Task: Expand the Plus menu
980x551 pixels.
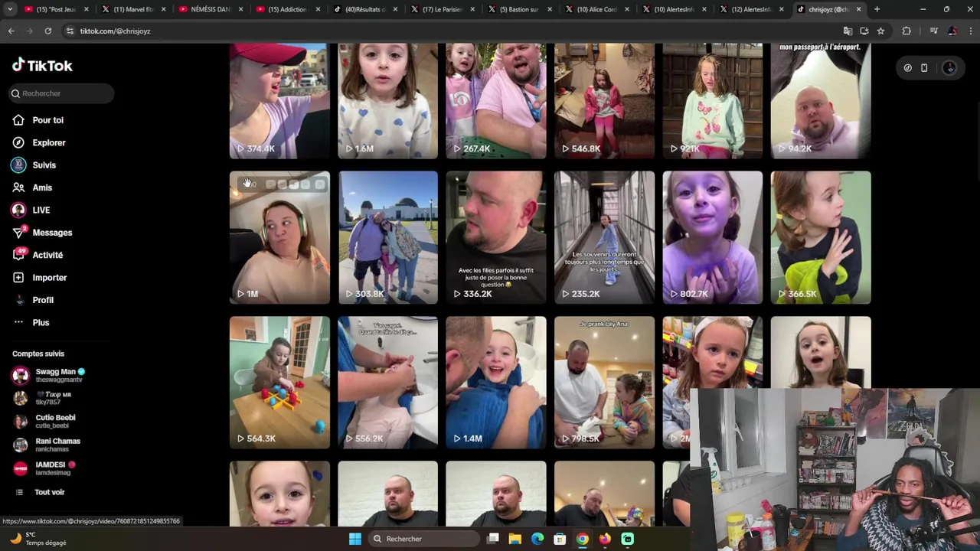Action: (x=31, y=322)
